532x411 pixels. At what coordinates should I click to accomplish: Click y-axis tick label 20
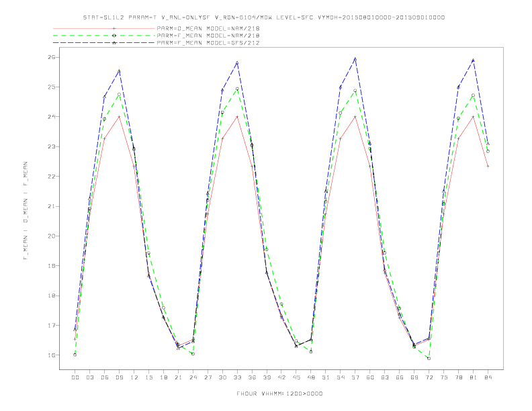point(52,236)
